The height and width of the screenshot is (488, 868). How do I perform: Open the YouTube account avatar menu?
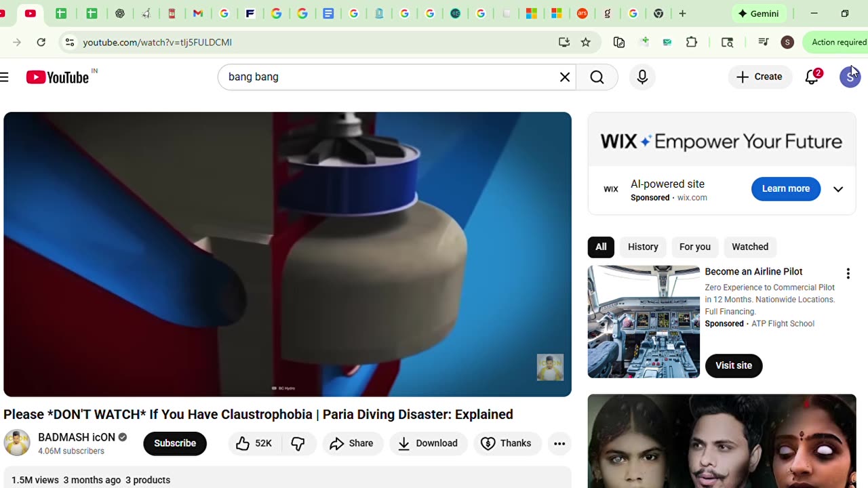(x=850, y=77)
